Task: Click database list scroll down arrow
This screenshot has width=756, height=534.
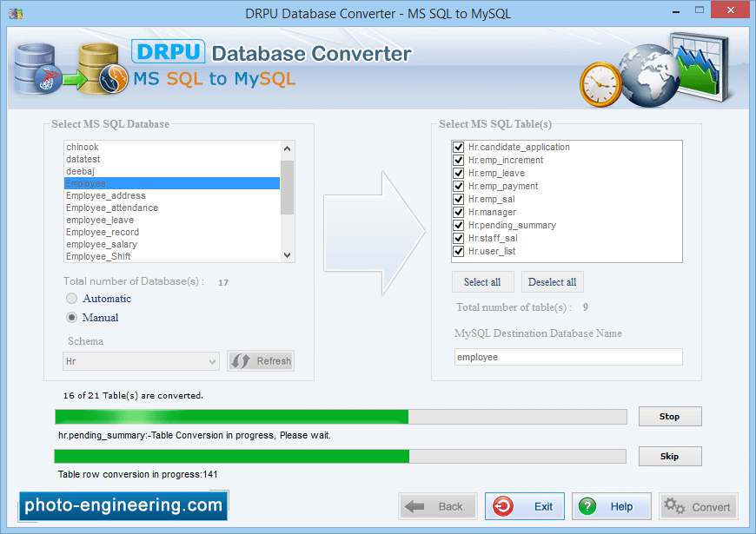Action: (288, 255)
